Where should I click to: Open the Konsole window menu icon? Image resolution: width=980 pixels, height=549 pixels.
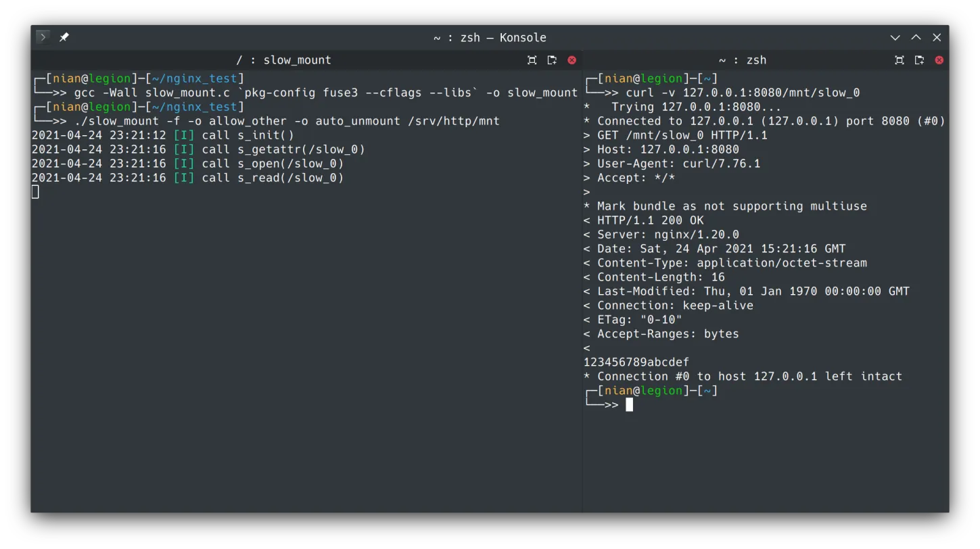tap(43, 37)
